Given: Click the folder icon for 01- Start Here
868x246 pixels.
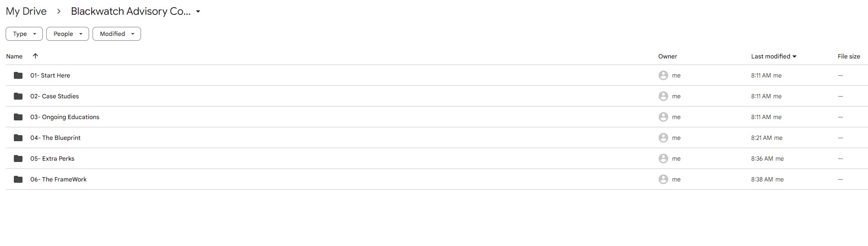Looking at the screenshot, I should tap(18, 75).
